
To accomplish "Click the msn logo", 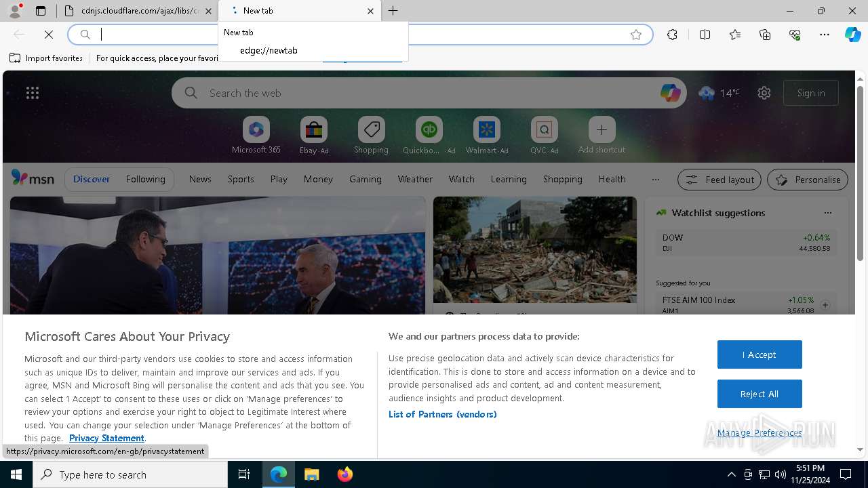I will [33, 178].
